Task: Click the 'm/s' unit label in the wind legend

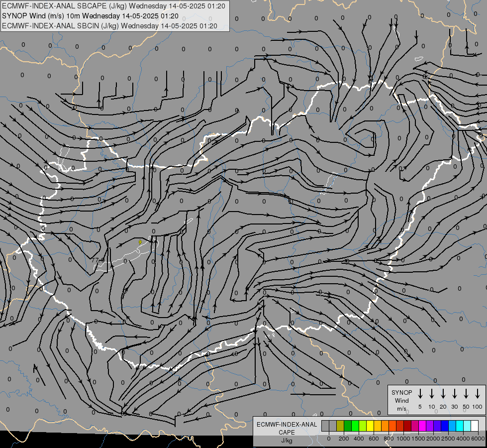Action: (x=401, y=409)
